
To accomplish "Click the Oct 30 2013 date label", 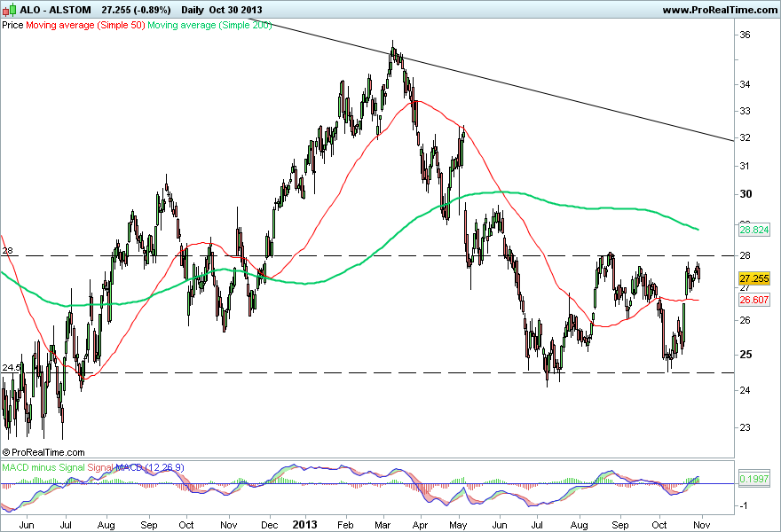I will (235, 10).
